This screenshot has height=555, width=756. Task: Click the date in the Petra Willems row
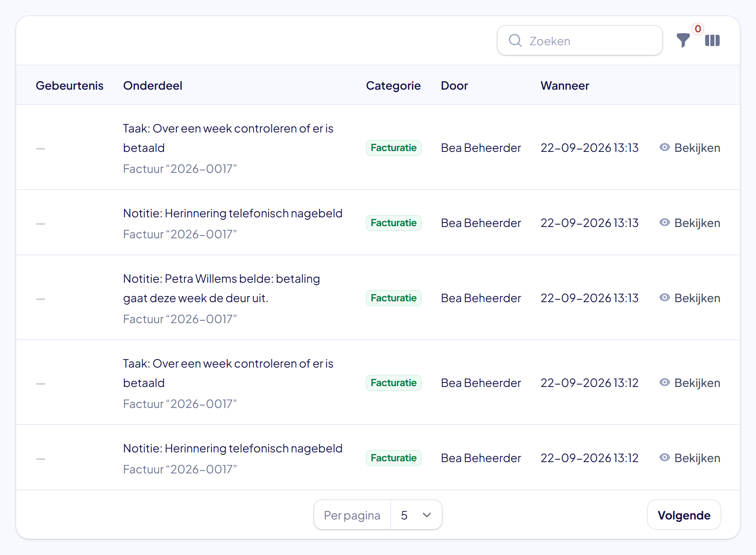[590, 298]
